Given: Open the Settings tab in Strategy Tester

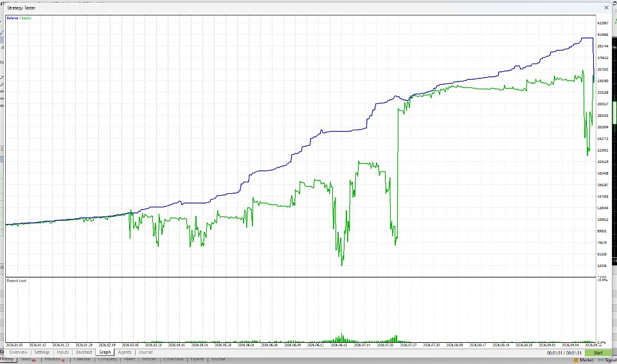Looking at the screenshot, I should point(42,352).
